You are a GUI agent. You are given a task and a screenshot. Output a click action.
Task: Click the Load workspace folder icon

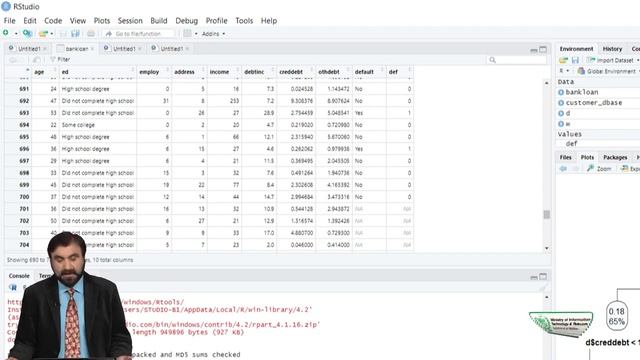pos(563,60)
